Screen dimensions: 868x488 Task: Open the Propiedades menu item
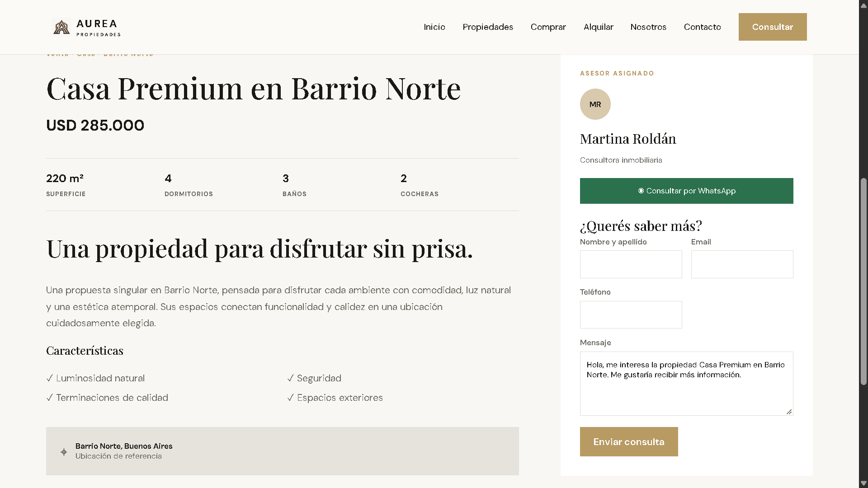pyautogui.click(x=488, y=27)
